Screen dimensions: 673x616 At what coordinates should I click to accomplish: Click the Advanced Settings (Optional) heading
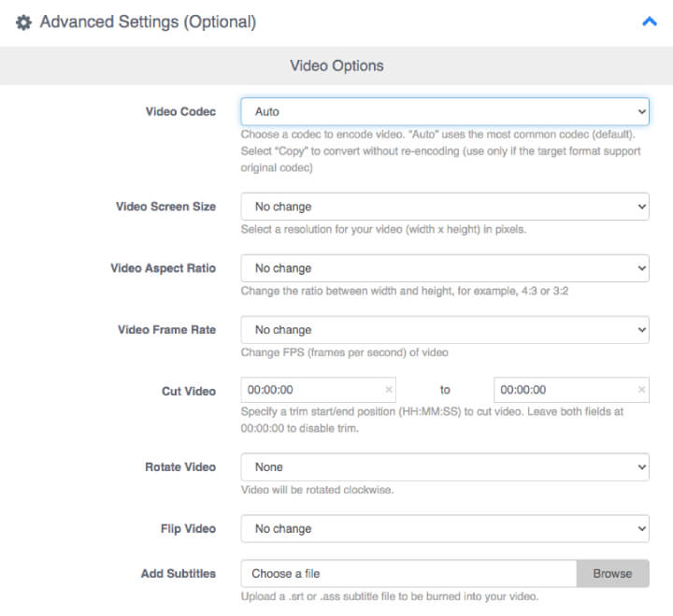(148, 21)
